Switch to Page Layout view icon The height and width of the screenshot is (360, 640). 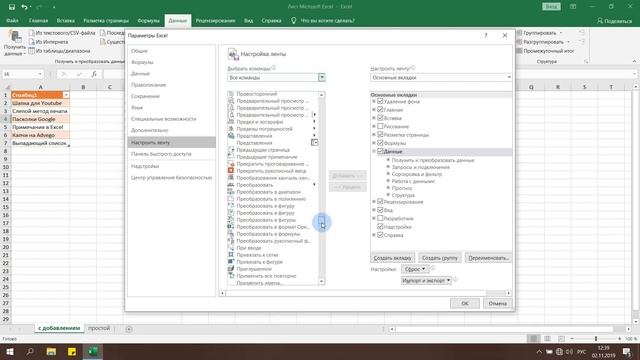click(547, 339)
